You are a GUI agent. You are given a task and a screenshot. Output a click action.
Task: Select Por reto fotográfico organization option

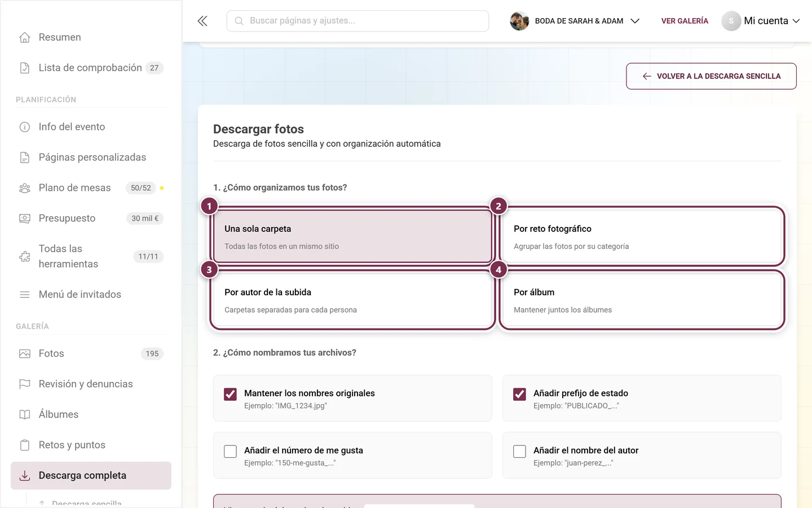coord(642,237)
